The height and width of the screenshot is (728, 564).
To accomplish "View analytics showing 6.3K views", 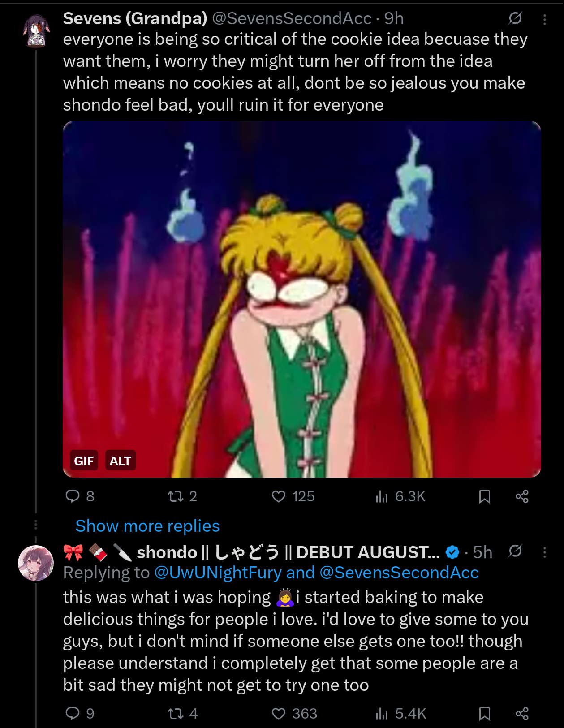I will [x=382, y=496].
